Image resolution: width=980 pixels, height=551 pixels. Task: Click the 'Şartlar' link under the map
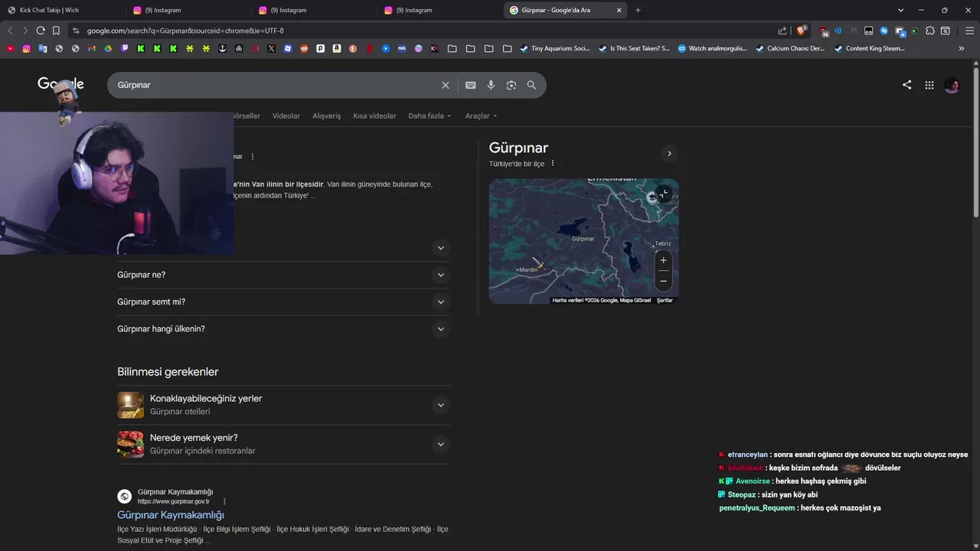(665, 300)
